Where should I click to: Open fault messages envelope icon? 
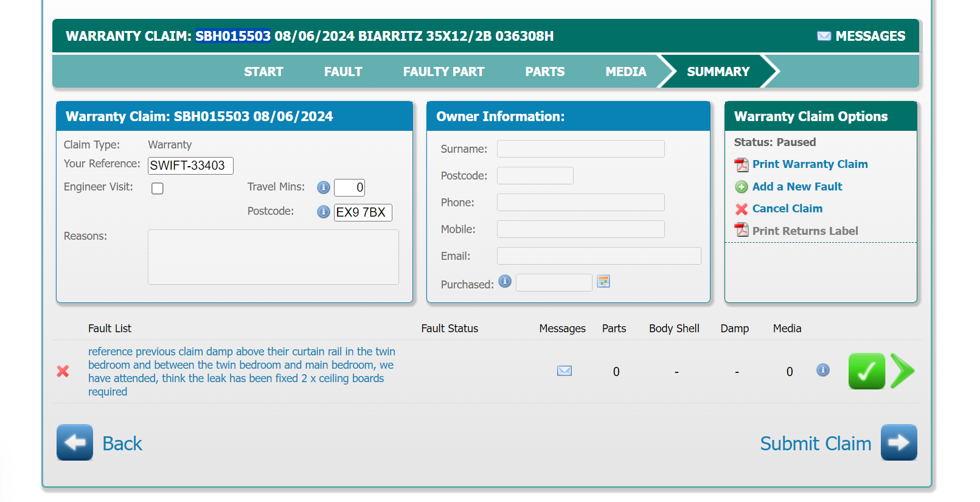tap(564, 371)
